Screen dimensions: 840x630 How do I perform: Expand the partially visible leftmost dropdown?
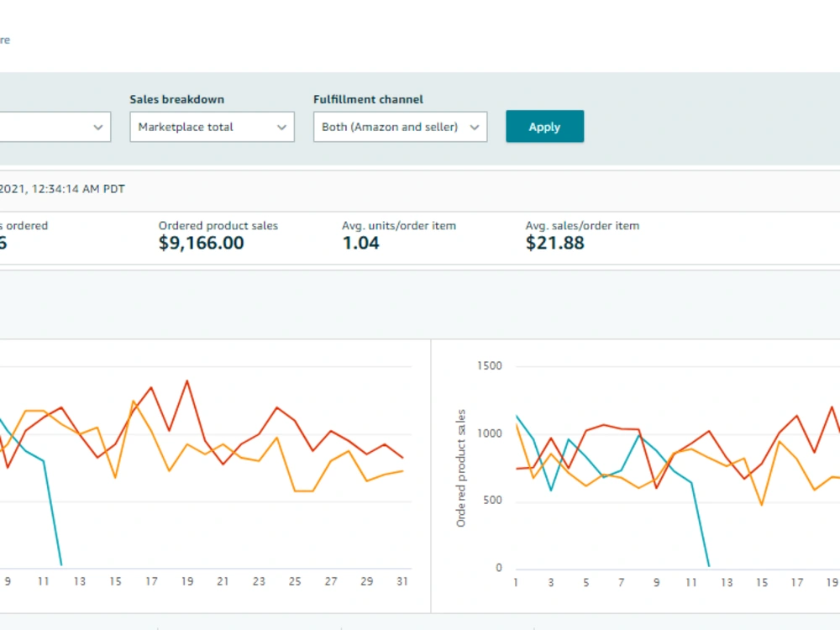coord(55,127)
